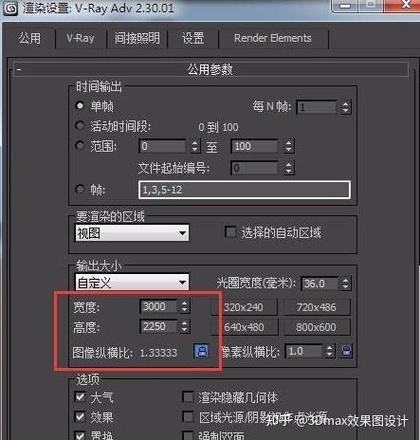
Task: Click the 宽度 field showing 3000
Action: (159, 307)
